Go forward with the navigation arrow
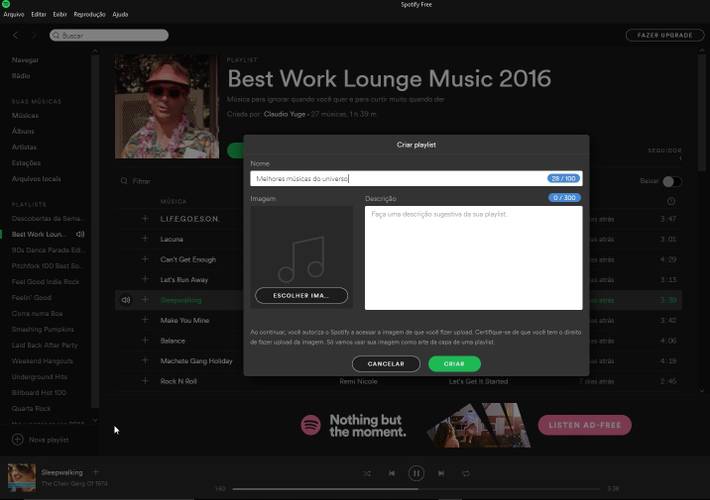The height and width of the screenshot is (500, 710). point(34,35)
